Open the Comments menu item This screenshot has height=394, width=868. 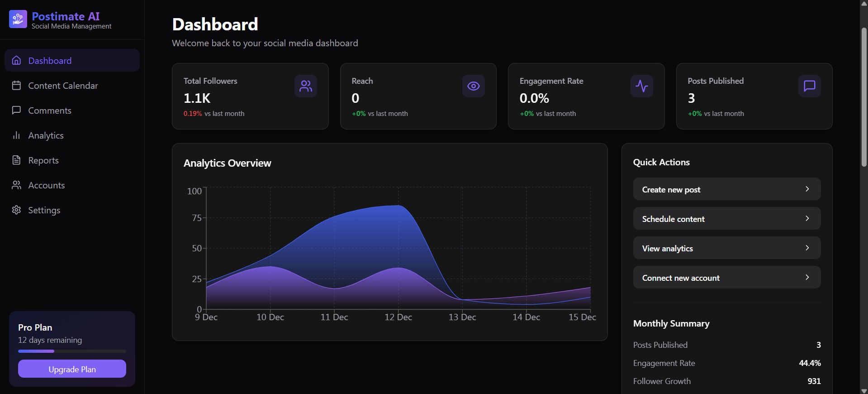pos(50,111)
